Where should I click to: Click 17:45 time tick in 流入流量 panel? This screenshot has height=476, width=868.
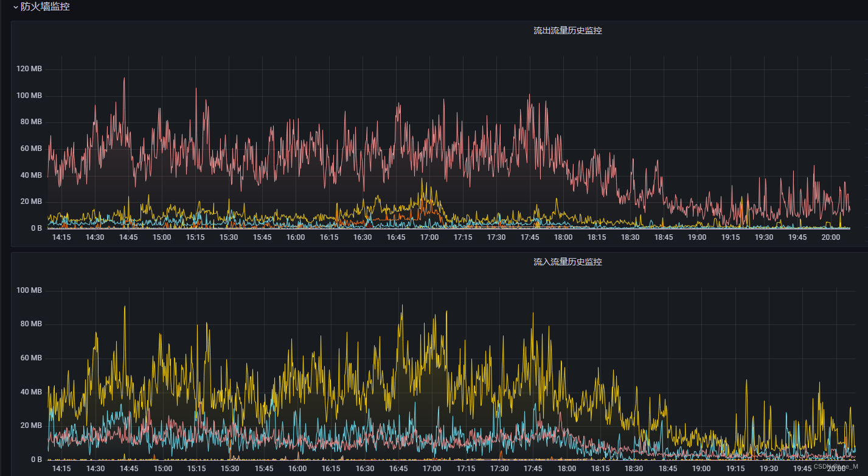tap(533, 469)
